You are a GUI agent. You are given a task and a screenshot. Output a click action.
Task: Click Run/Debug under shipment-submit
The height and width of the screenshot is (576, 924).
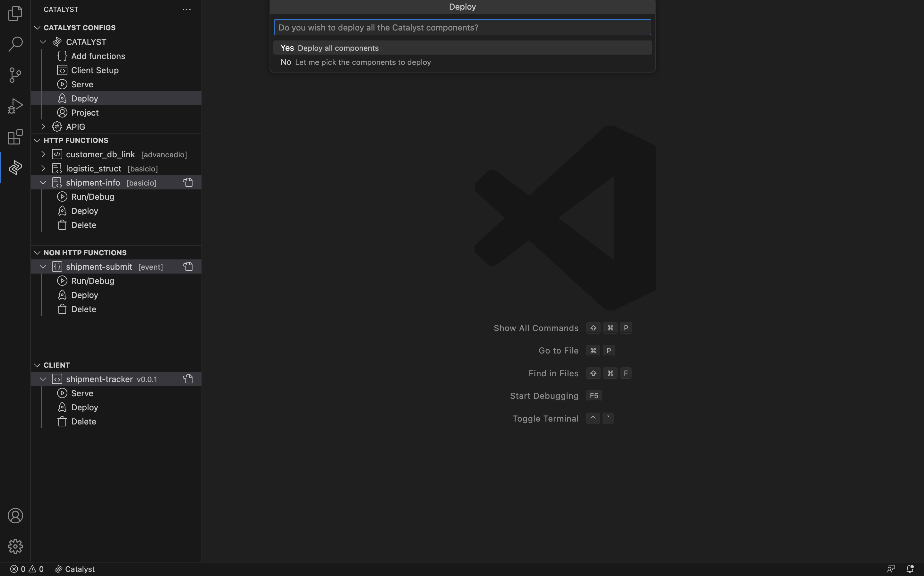(x=116, y=281)
